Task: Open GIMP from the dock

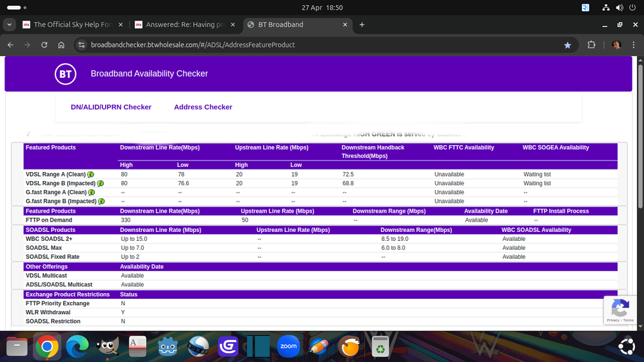Action: [108, 347]
